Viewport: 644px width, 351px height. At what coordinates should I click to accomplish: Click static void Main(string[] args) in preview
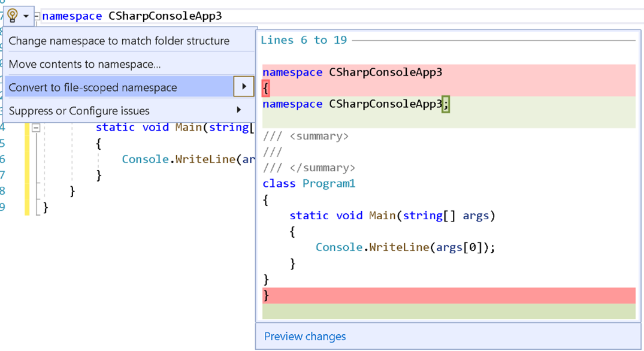pyautogui.click(x=392, y=216)
